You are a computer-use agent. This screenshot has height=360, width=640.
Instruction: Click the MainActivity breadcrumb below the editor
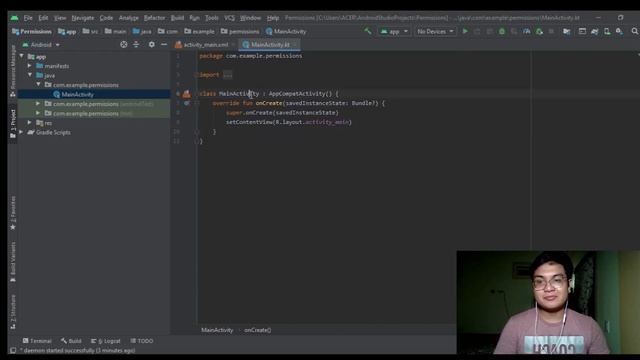point(217,330)
